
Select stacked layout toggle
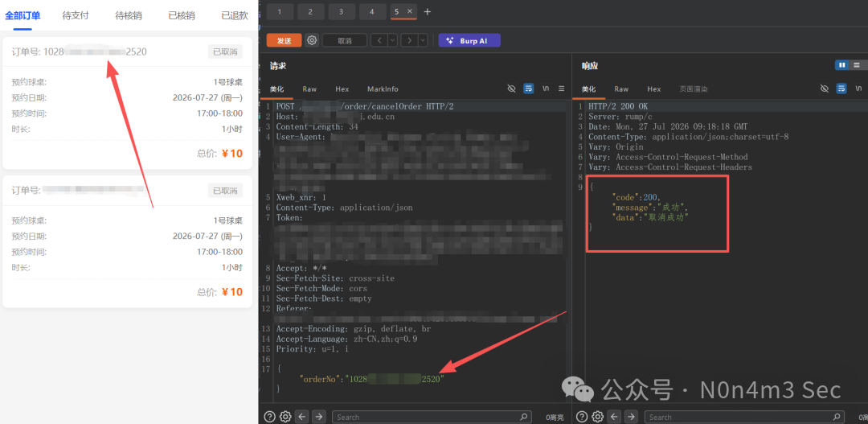(x=858, y=65)
